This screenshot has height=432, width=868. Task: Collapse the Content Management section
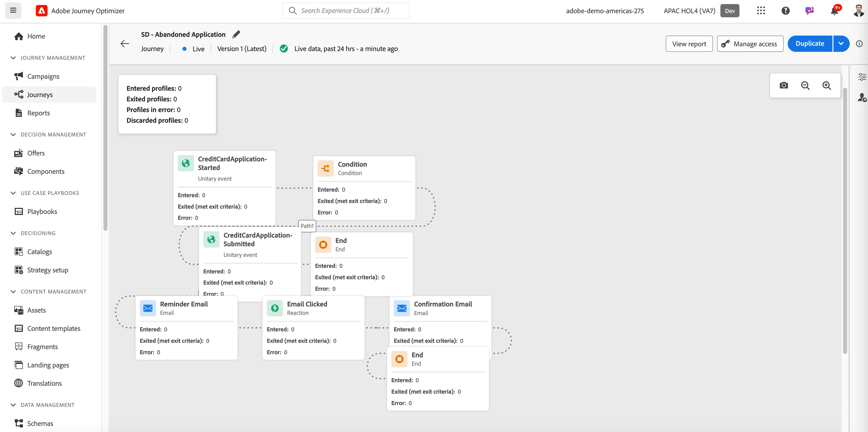13,291
